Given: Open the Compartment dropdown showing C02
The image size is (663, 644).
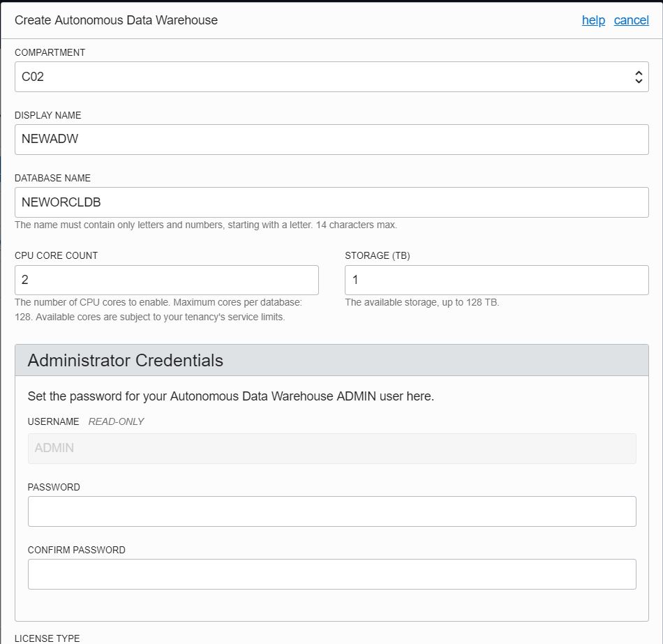Looking at the screenshot, I should (x=331, y=77).
